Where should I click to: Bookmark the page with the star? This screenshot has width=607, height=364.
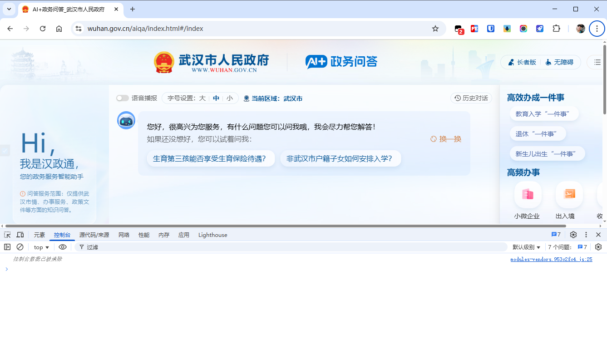click(x=435, y=28)
